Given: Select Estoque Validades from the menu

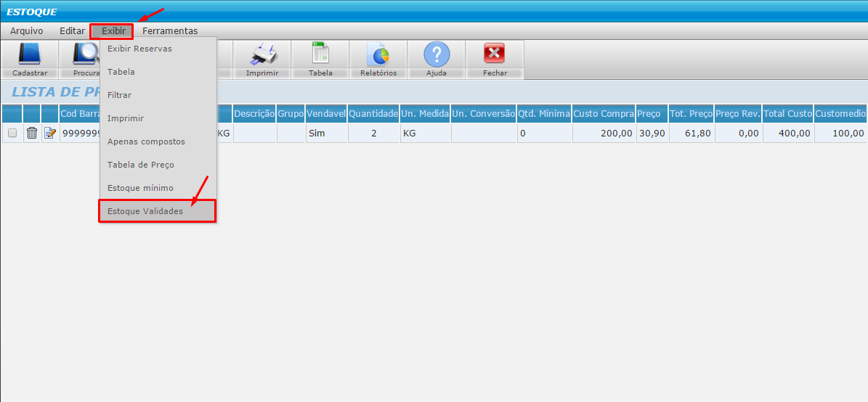Looking at the screenshot, I should pyautogui.click(x=157, y=211).
